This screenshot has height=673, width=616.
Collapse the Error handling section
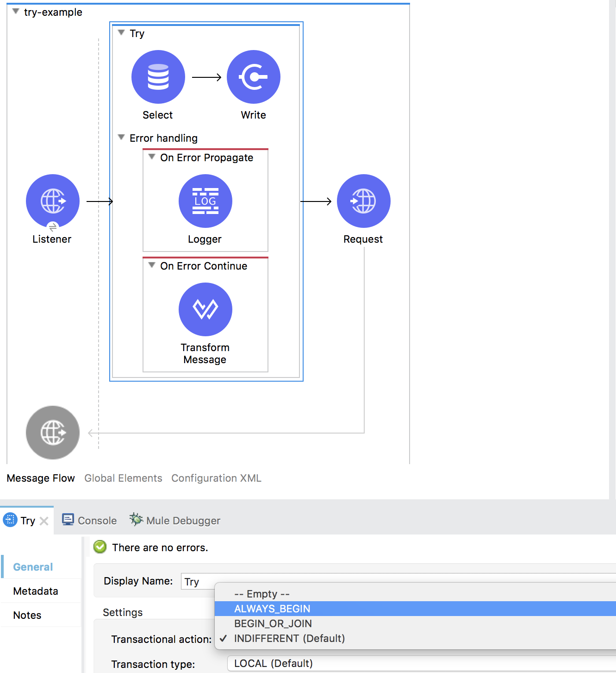click(x=121, y=138)
